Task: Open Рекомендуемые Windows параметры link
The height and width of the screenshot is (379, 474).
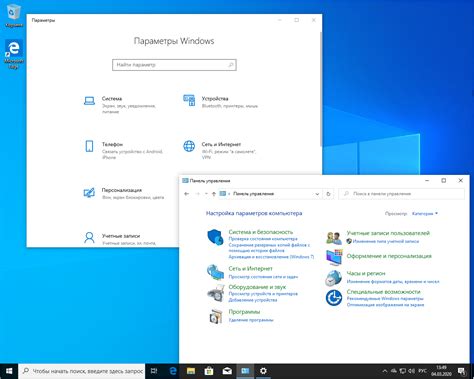Action: coord(385,299)
